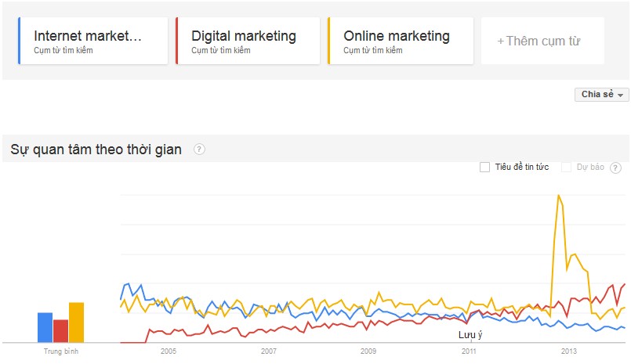
Task: Click blue color strip on Internet marketing card
Action: click(19, 41)
